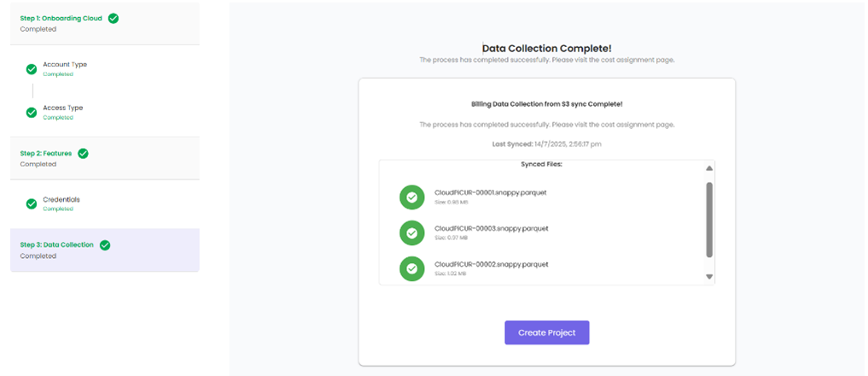The width and height of the screenshot is (868, 376).
Task: Select Step 3: Data Collection section
Action: tap(57, 245)
